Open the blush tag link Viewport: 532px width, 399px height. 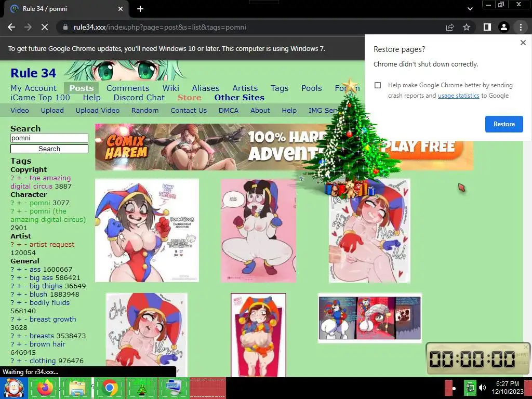(38, 295)
